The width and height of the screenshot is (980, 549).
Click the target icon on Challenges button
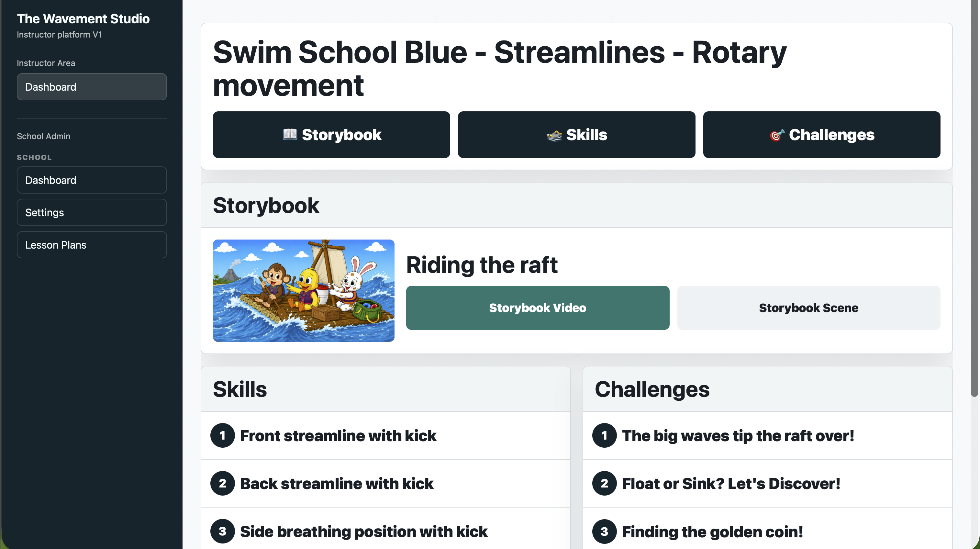tap(777, 135)
